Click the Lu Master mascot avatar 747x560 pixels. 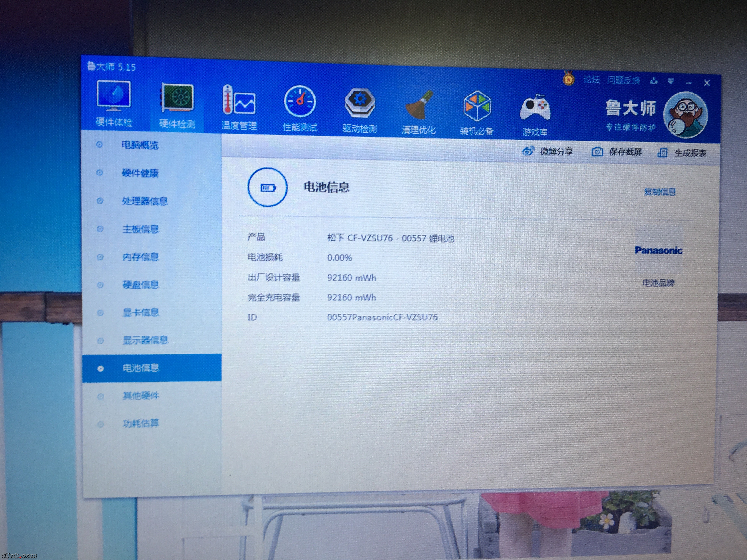point(685,115)
